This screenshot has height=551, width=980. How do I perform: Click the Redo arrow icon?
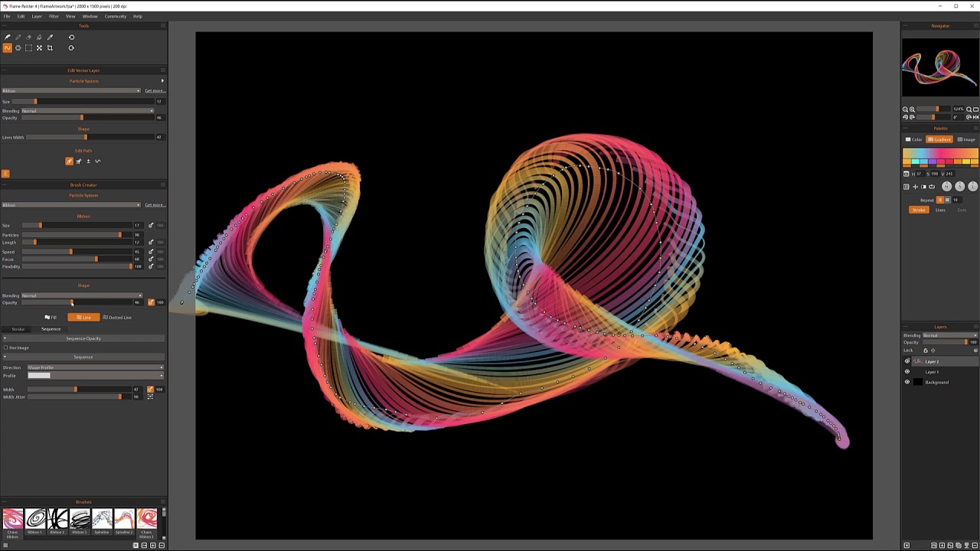point(71,47)
